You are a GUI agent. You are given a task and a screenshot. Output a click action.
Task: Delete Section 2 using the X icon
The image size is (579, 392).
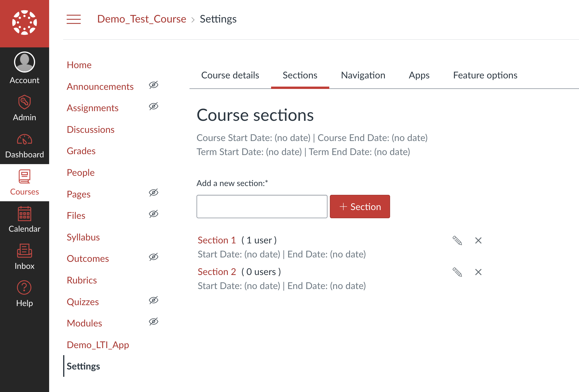click(478, 272)
